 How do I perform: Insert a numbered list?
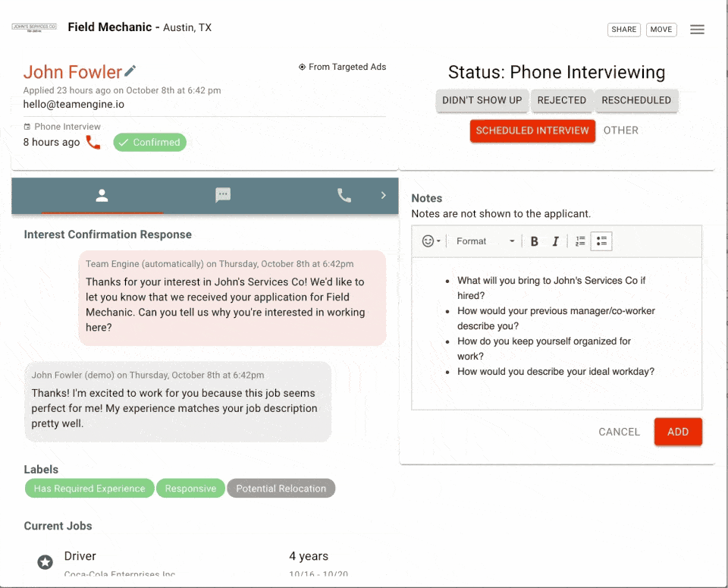pos(580,241)
